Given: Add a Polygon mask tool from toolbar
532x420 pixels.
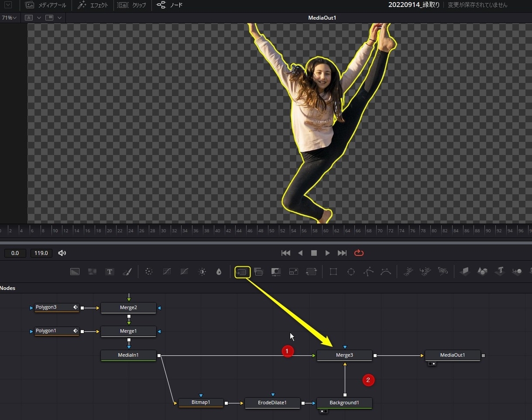Looking at the screenshot, I should click(x=368, y=271).
